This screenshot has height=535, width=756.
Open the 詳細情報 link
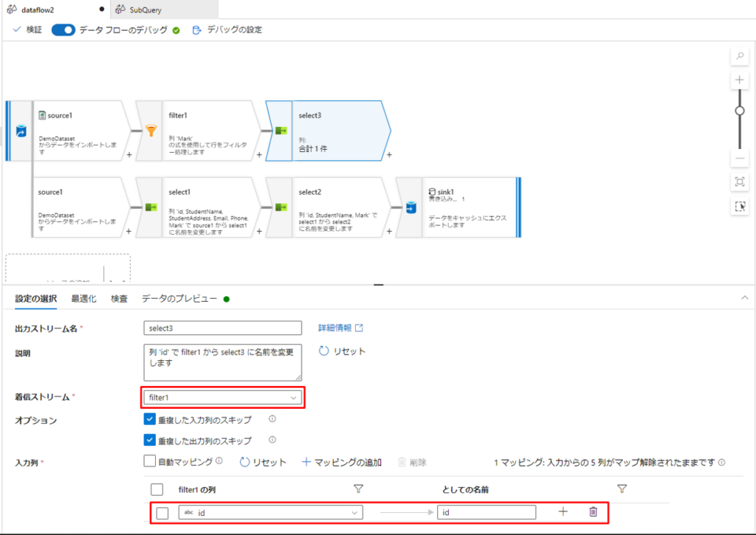(x=340, y=328)
